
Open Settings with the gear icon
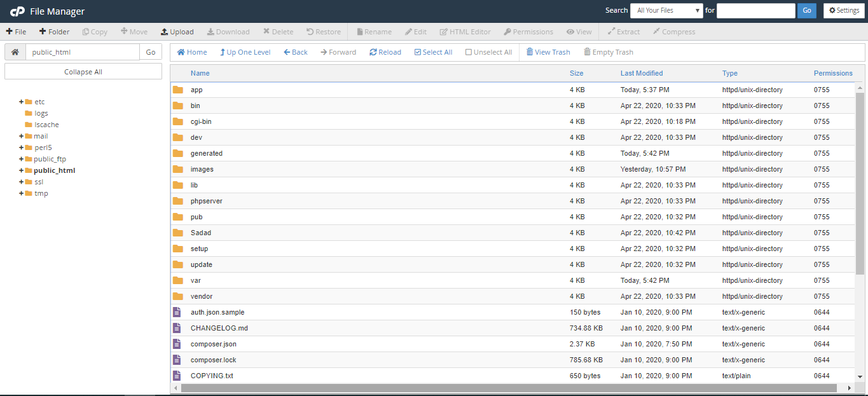pyautogui.click(x=844, y=11)
